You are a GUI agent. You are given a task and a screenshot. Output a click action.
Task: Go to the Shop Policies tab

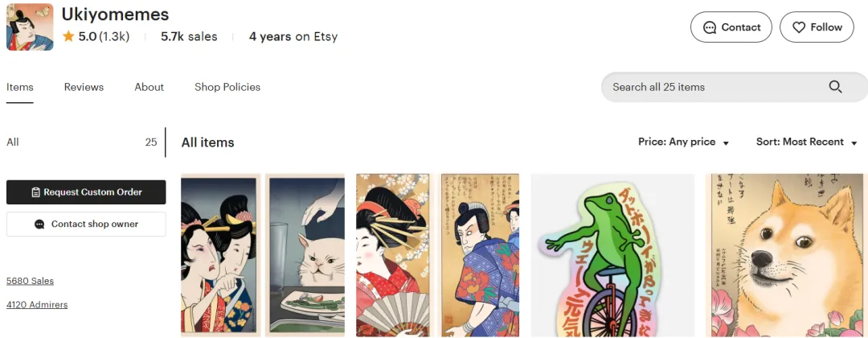point(227,87)
